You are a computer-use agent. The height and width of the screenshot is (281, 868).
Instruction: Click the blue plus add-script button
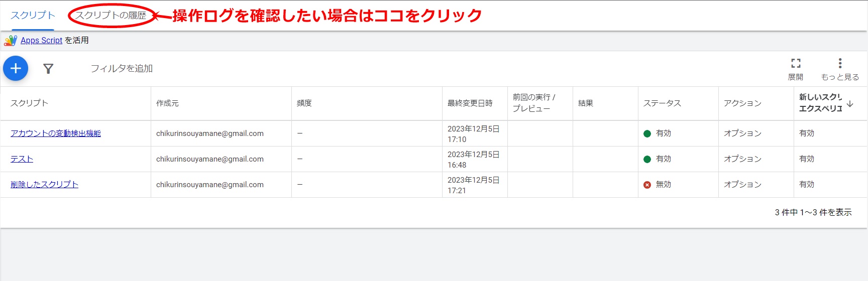[x=16, y=68]
